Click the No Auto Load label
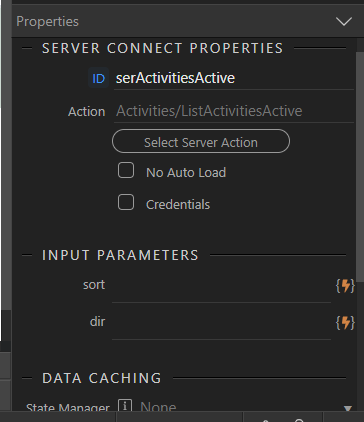 click(186, 173)
